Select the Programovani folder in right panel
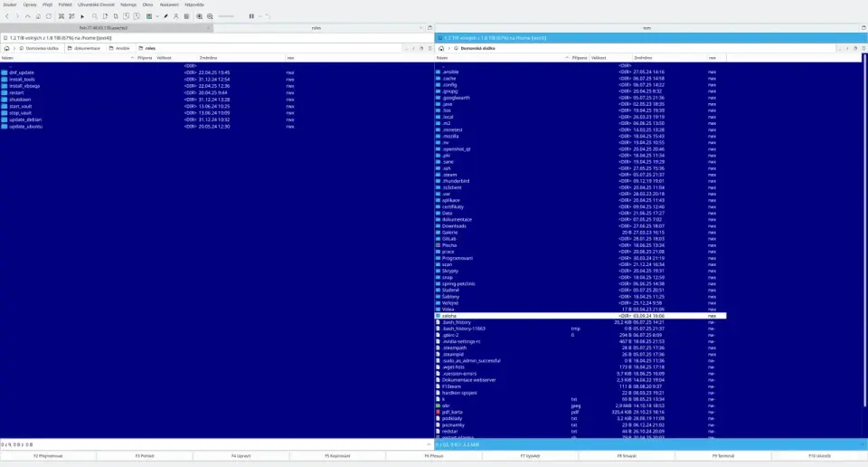Screen dimensions: 868x467 [x=458, y=258]
